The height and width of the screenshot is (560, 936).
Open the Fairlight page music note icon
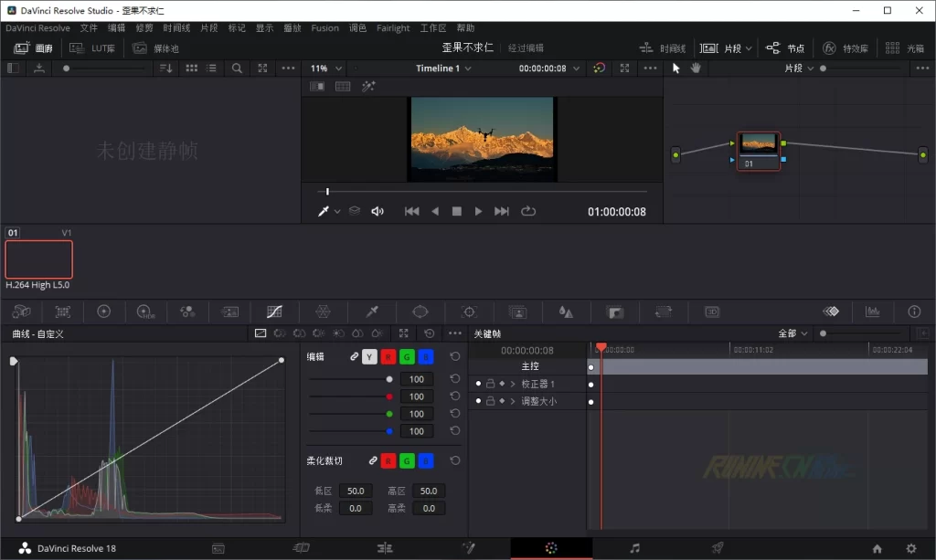635,548
